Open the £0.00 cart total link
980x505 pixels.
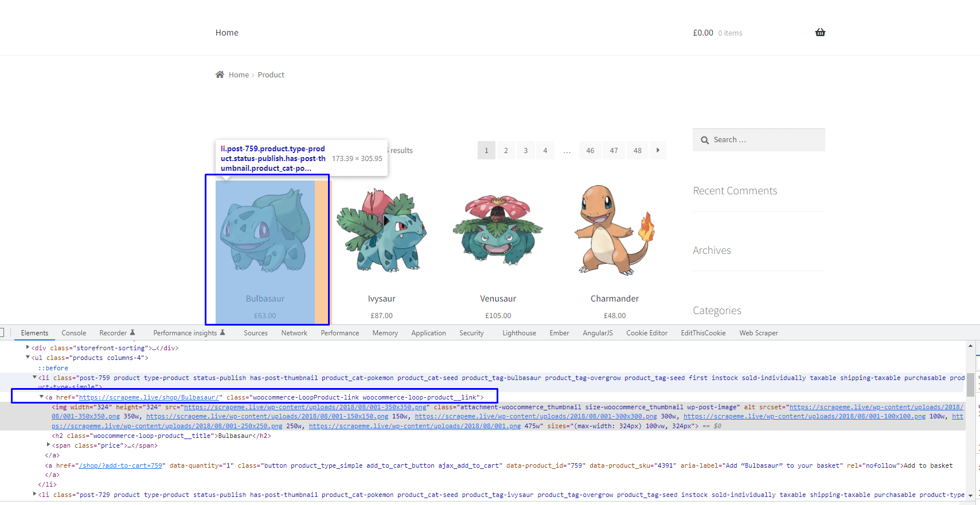[x=703, y=33]
